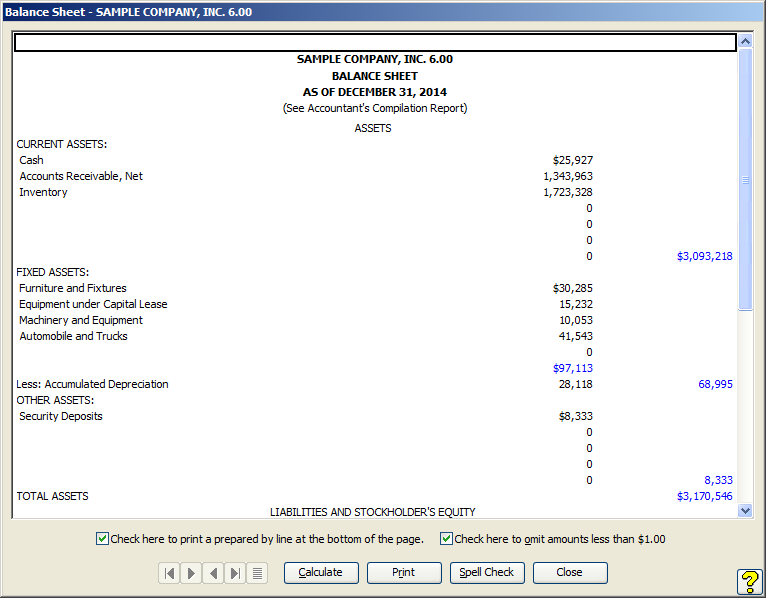Click the scrollbar down arrow of the report
This screenshot has height=598, width=766.
pos(745,510)
